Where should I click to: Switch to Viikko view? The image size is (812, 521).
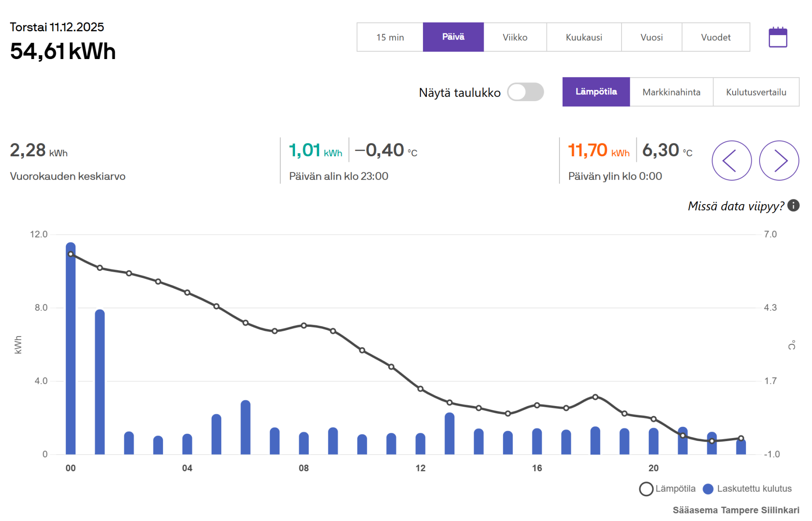coord(515,37)
